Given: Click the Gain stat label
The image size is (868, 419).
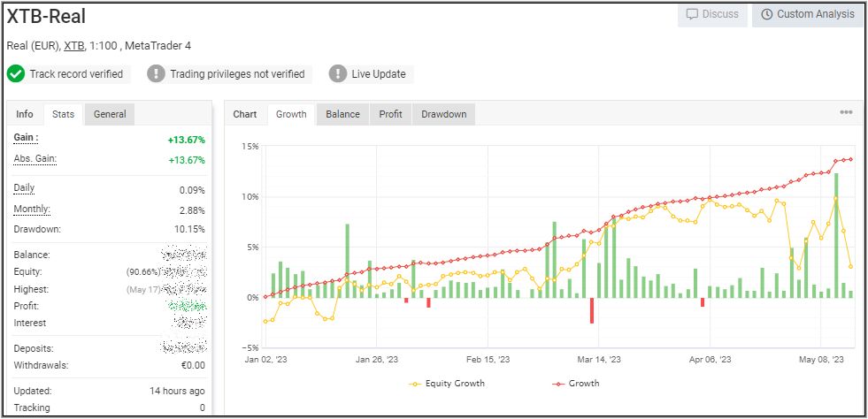Looking at the screenshot, I should pos(26,138).
